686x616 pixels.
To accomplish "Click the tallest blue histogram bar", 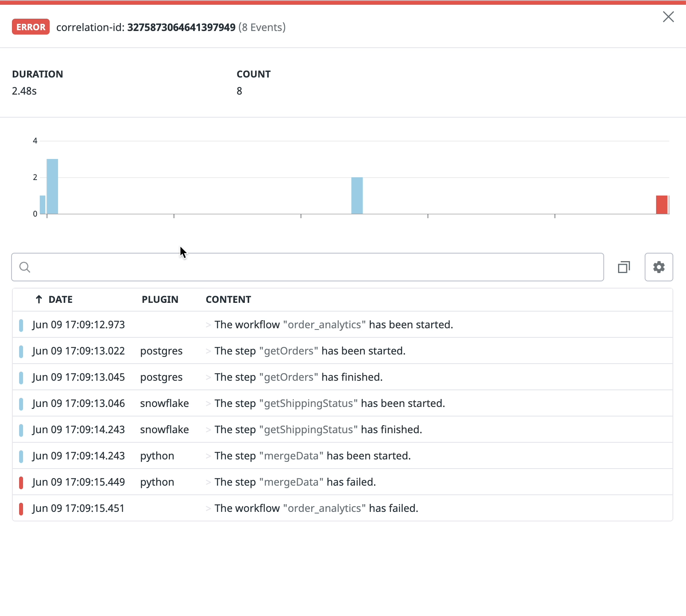I will coord(52,186).
